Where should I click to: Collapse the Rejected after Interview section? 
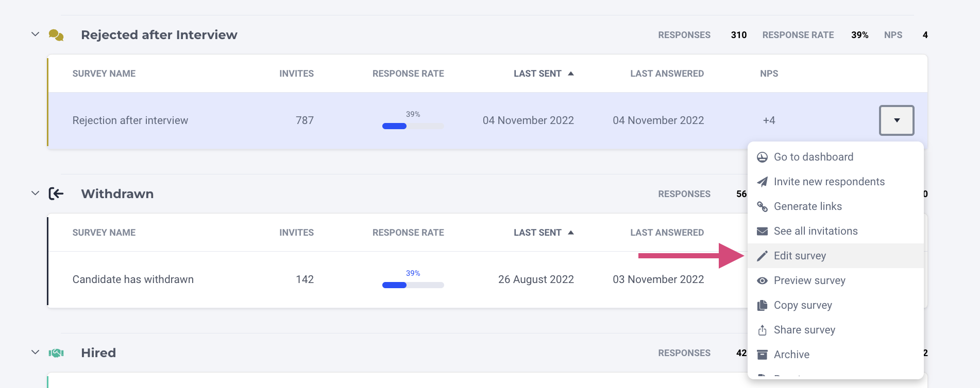(35, 34)
